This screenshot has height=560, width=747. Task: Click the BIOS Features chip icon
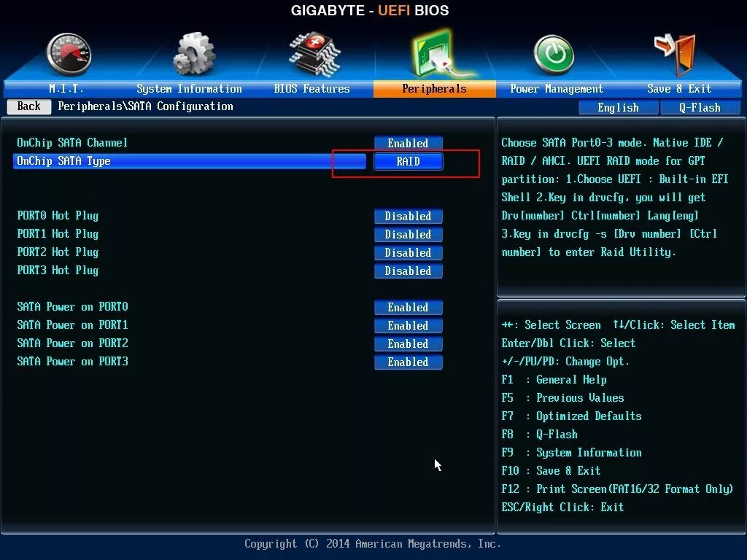pos(314,54)
